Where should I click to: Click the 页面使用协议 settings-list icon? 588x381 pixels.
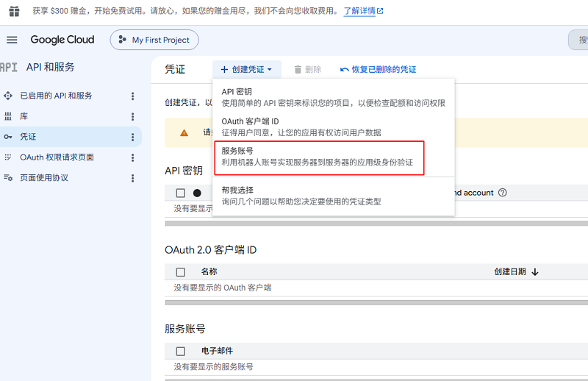pyautogui.click(x=8, y=177)
